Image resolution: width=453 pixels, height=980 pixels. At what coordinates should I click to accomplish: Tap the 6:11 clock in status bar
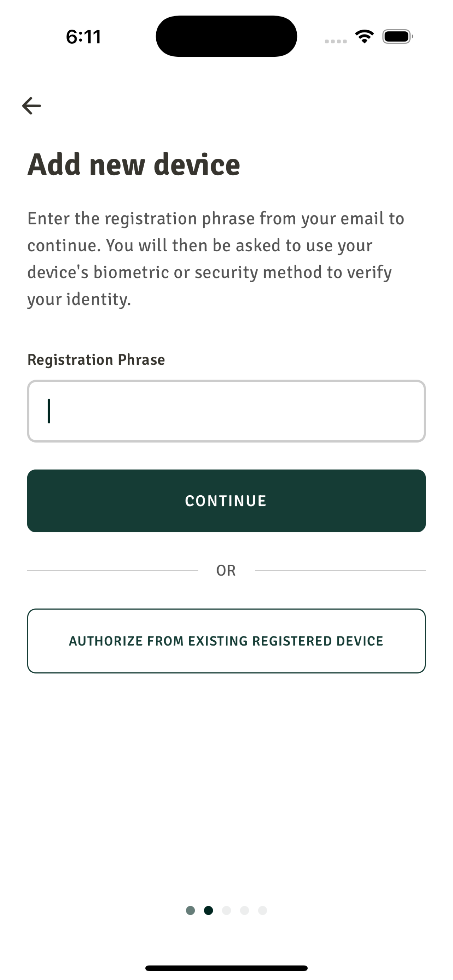click(83, 37)
